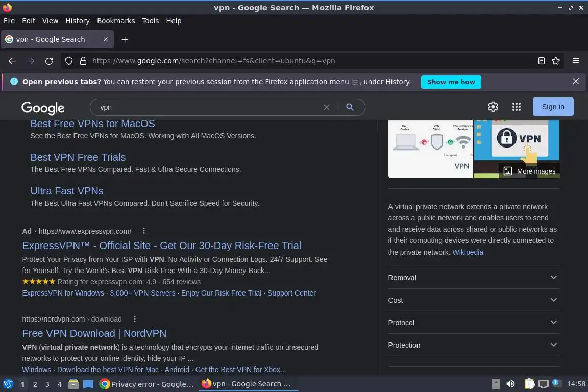
Task: Open Download the best VPN for Mac
Action: pyautogui.click(x=108, y=370)
